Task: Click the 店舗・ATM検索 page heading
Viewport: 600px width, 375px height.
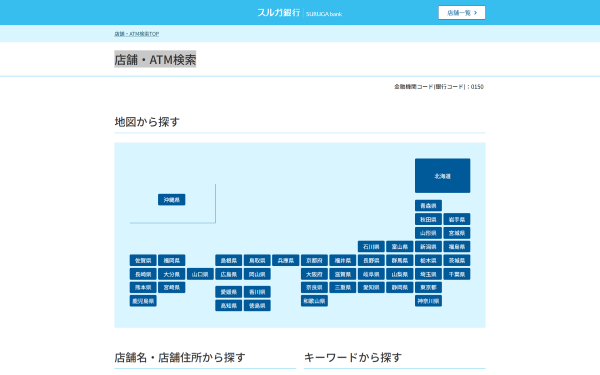Action: (155, 59)
